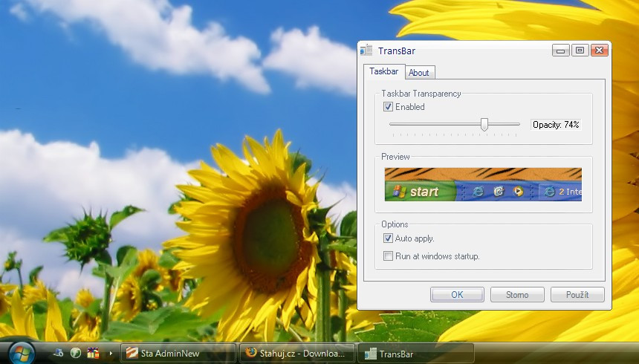639x364 pixels.
Task: Click the Preview group label
Action: 395,157
